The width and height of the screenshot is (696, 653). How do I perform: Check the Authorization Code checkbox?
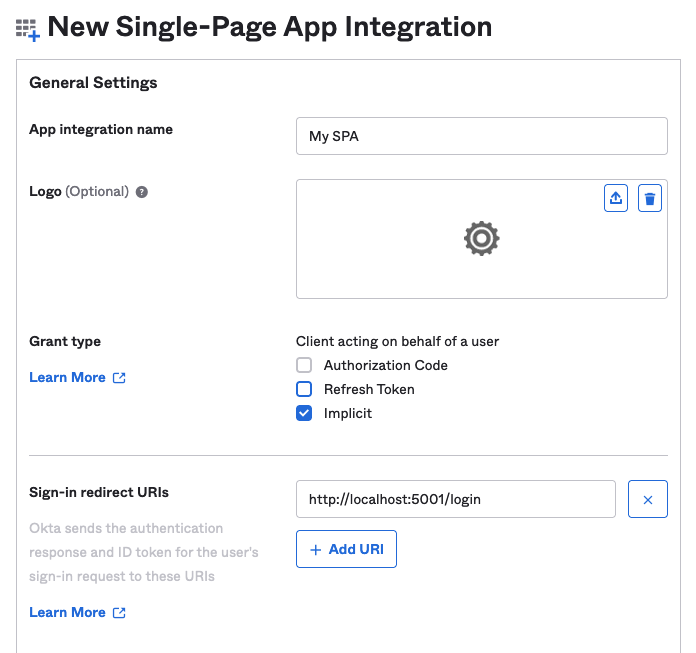[304, 365]
